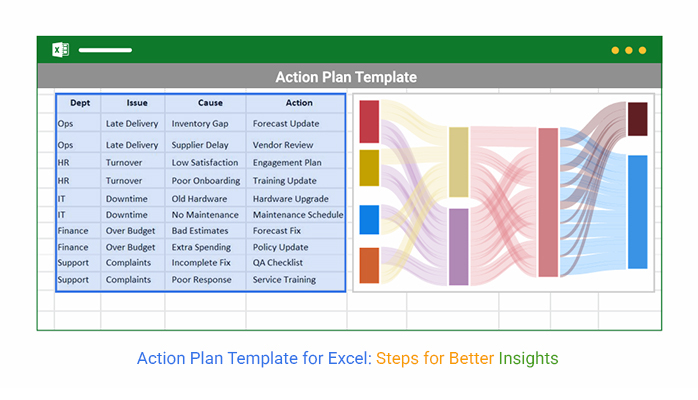Click the Excel logo icon
Viewport: 698px width, 400px height.
pos(61,50)
